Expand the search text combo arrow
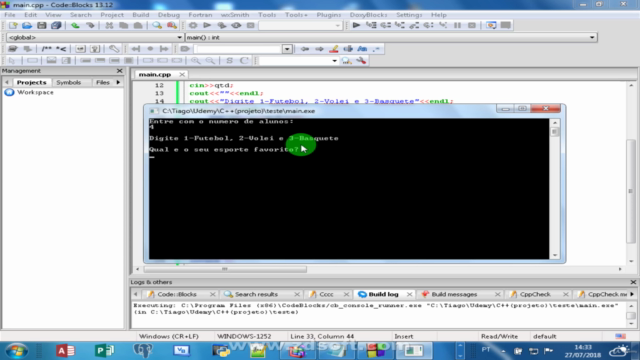 (x=287, y=49)
